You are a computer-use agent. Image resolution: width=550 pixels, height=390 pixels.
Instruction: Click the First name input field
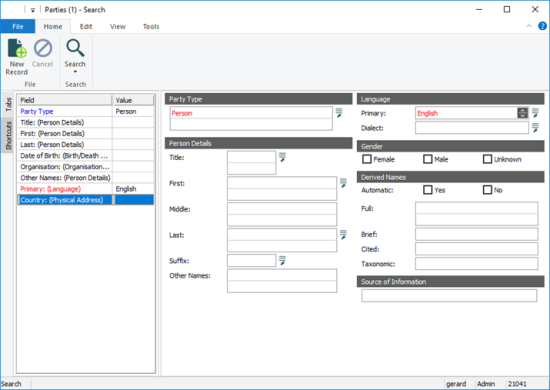click(x=282, y=188)
